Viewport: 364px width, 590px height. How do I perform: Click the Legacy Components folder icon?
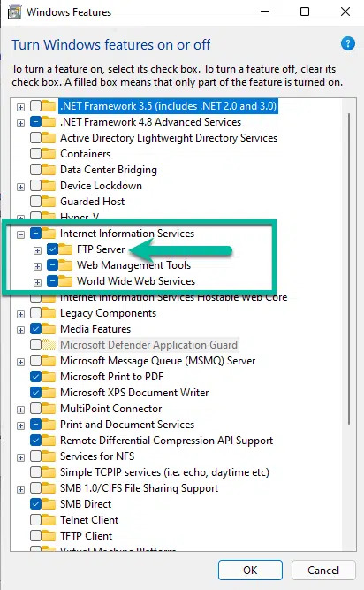coord(49,313)
